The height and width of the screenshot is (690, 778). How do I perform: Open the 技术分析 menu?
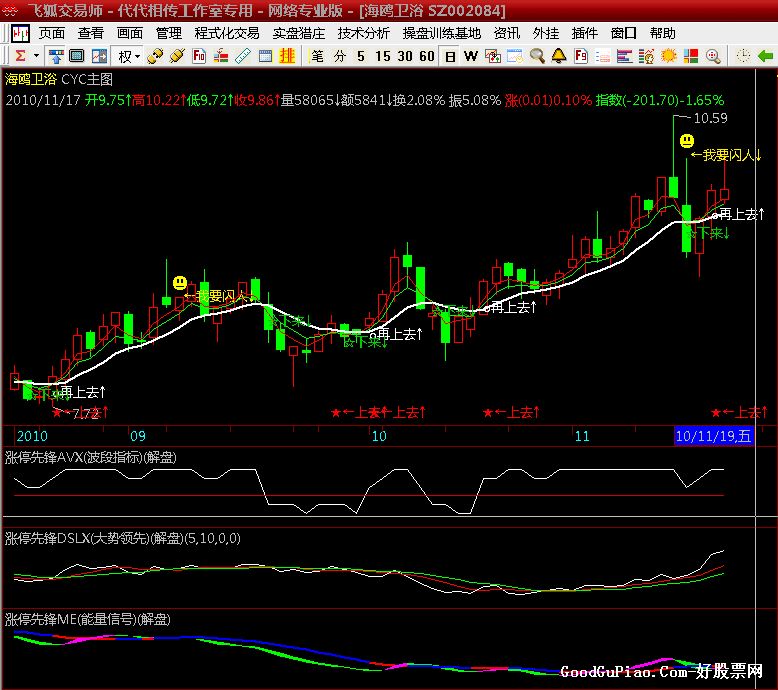(x=364, y=33)
